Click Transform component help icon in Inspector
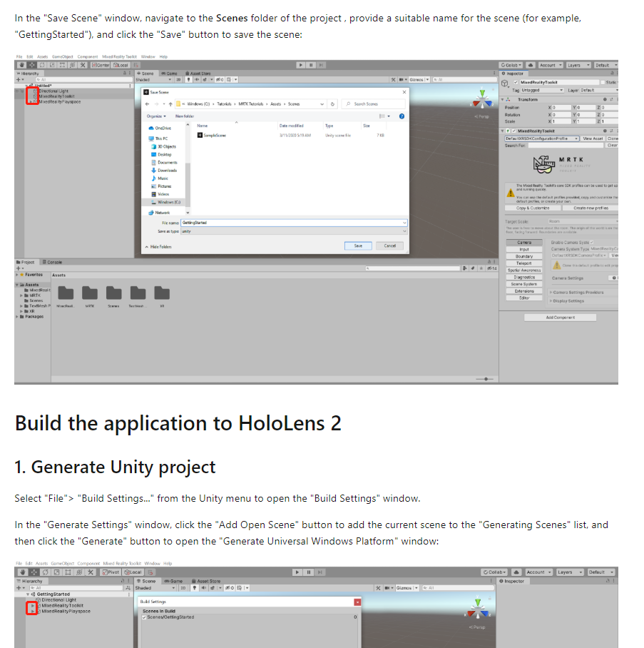This screenshot has width=644, height=648. 605,100
